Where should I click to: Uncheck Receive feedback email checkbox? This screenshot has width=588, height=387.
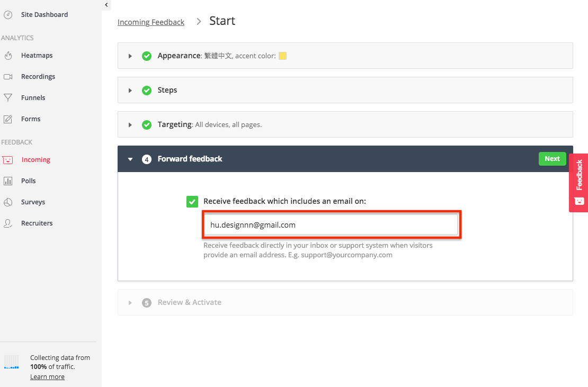192,202
